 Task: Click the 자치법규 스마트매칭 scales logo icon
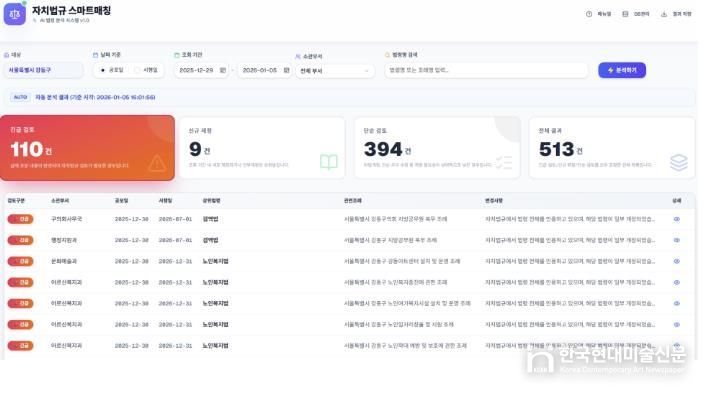(x=14, y=14)
